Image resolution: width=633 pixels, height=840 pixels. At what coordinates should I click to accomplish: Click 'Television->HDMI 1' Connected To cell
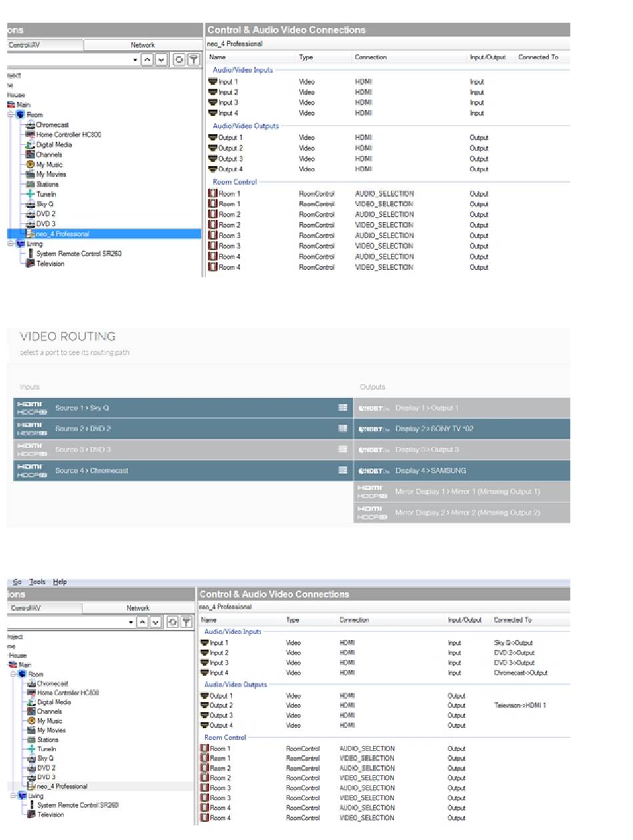pyautogui.click(x=520, y=705)
